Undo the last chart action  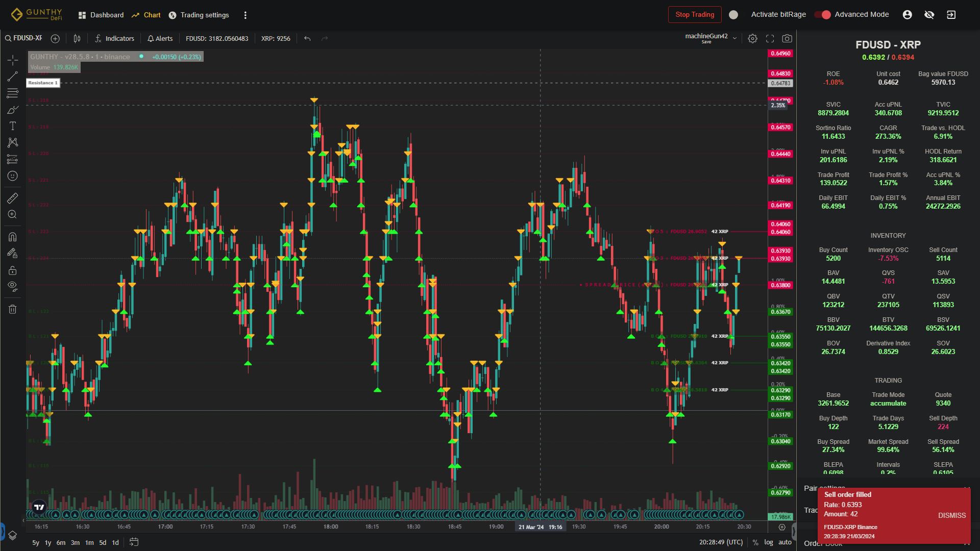(x=307, y=38)
